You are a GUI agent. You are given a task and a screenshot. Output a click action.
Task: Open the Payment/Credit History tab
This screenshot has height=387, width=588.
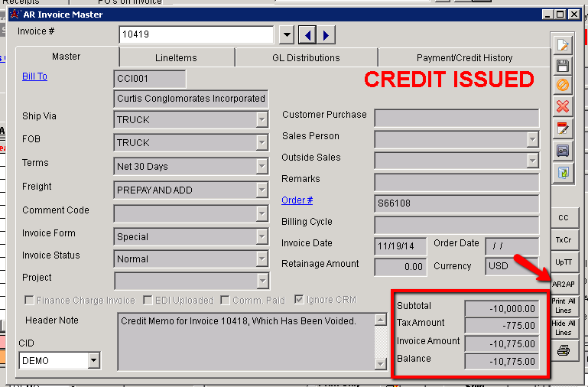tap(464, 57)
